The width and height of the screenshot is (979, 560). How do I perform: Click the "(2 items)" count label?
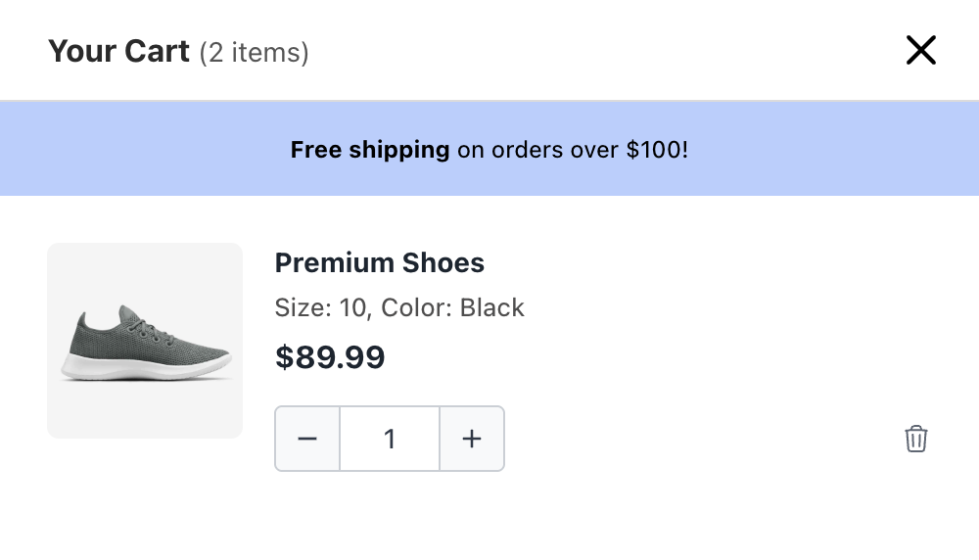(x=254, y=52)
